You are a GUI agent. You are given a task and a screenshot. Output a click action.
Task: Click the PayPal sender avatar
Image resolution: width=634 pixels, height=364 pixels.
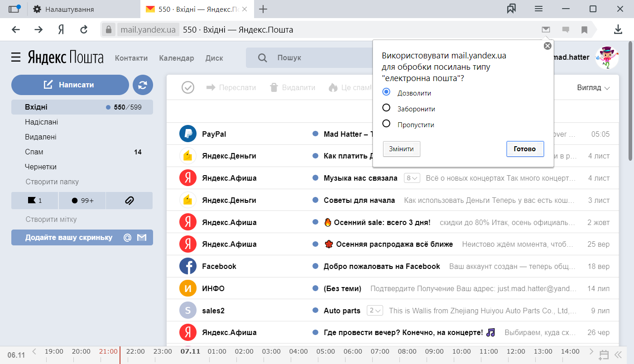pyautogui.click(x=188, y=134)
